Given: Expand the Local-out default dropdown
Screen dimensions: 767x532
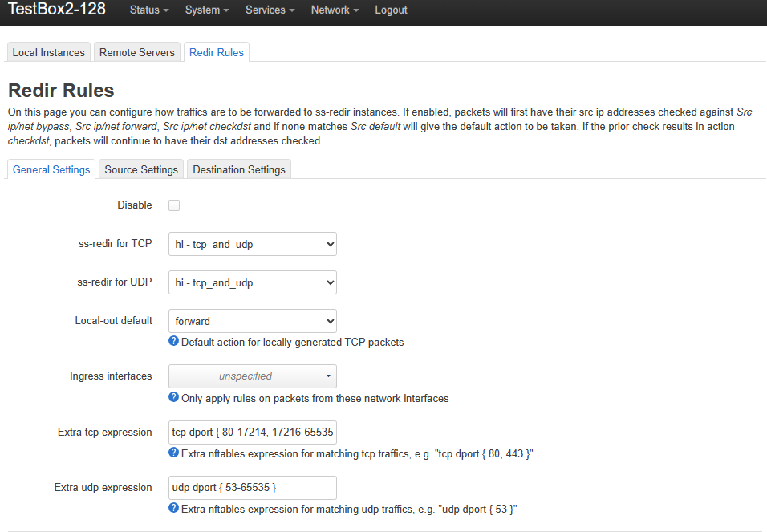Looking at the screenshot, I should tap(252, 321).
